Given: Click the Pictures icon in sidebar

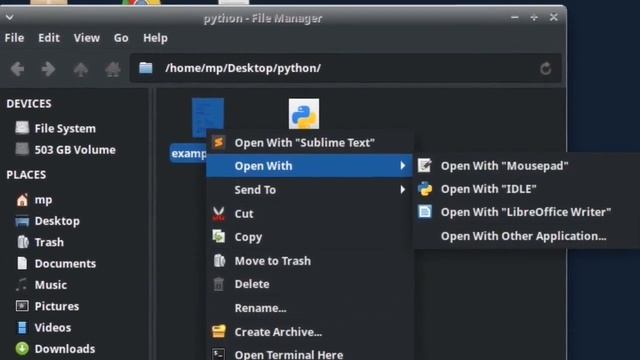Looking at the screenshot, I should (22, 306).
